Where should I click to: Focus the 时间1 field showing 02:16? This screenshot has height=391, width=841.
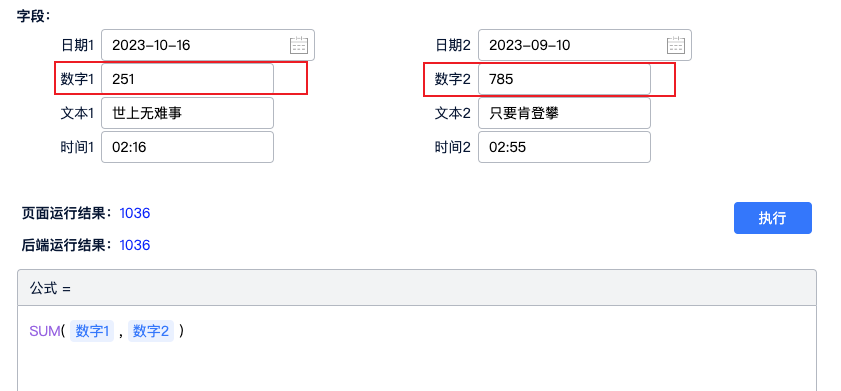click(x=187, y=147)
